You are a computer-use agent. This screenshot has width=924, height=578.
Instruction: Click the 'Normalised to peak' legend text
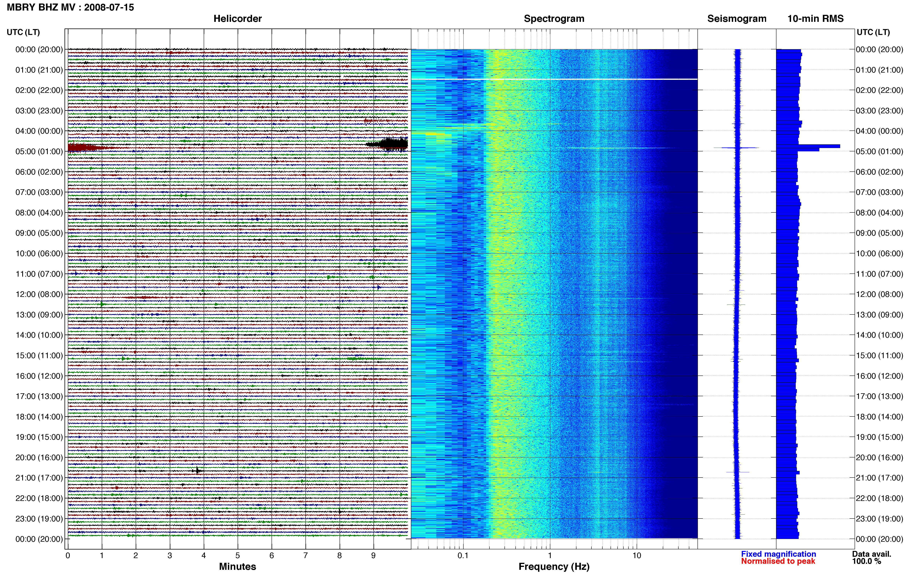pos(778,561)
